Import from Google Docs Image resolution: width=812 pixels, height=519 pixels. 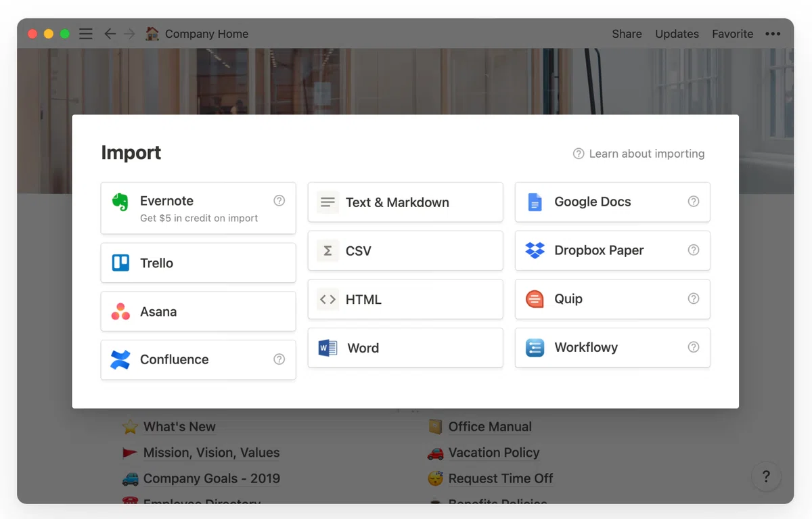pos(612,202)
